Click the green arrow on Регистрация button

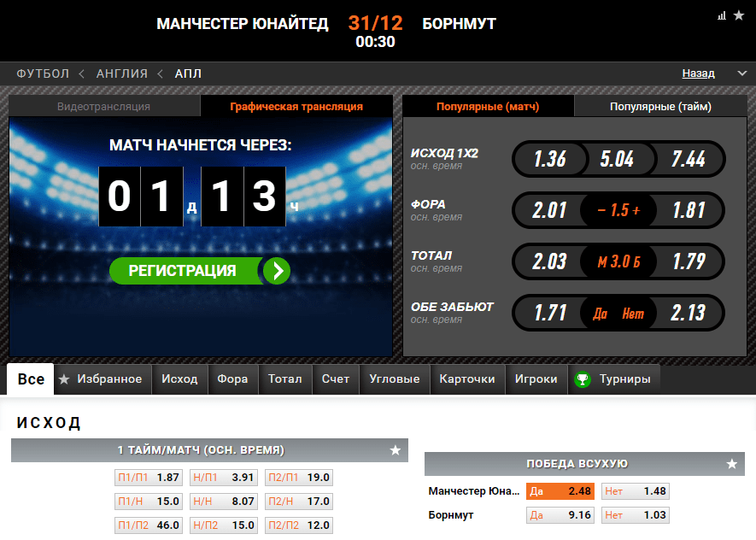[x=278, y=271]
